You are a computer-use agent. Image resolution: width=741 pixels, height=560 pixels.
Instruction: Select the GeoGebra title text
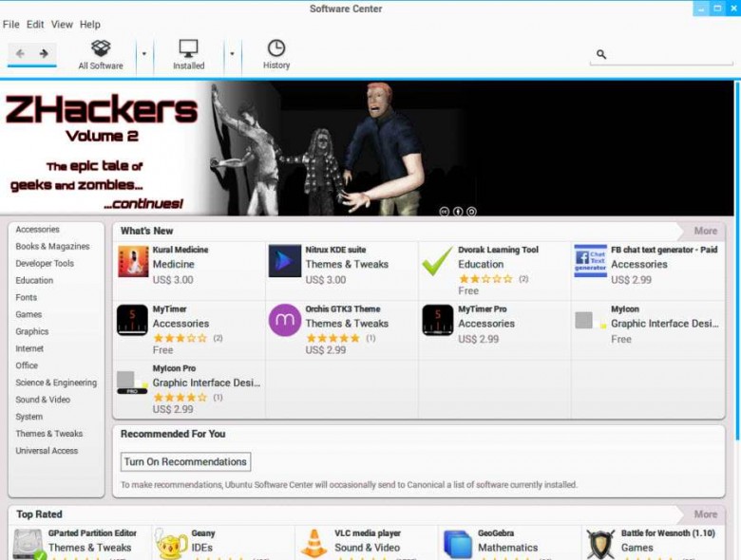click(x=495, y=533)
